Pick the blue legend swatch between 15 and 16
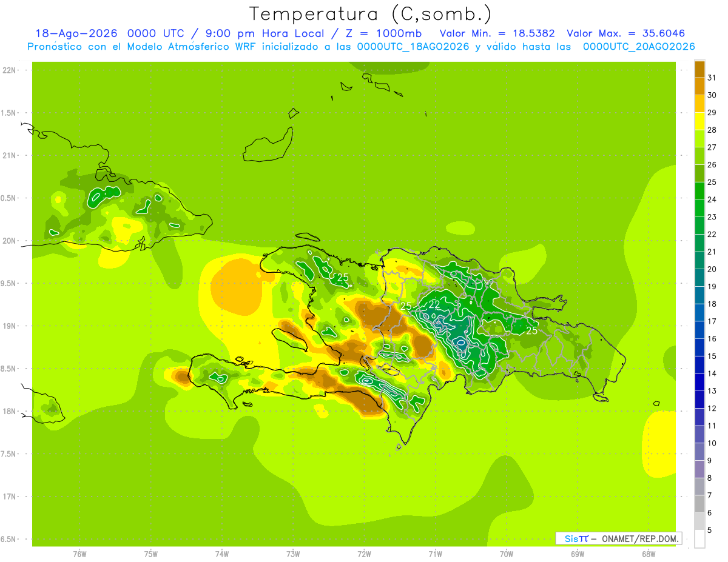This screenshot has width=728, height=562. pos(699,347)
